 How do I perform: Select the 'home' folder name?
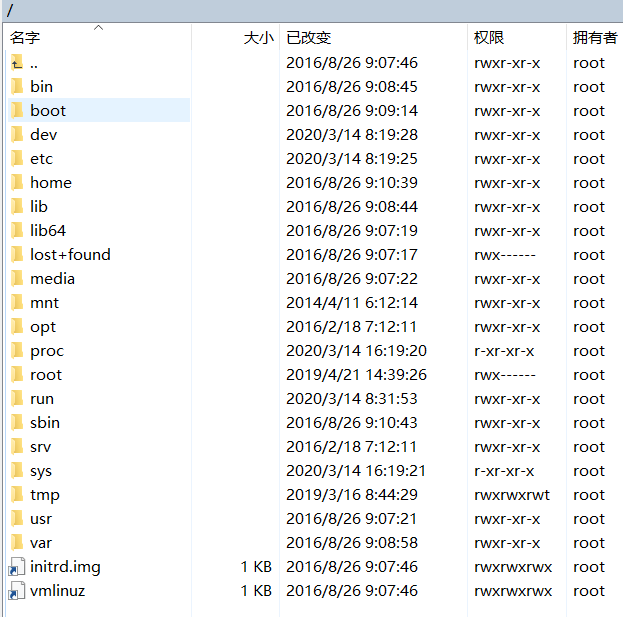click(x=51, y=183)
